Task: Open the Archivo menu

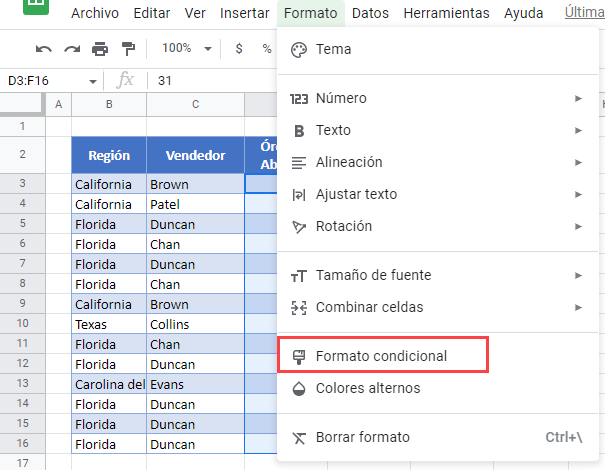Action: point(95,13)
